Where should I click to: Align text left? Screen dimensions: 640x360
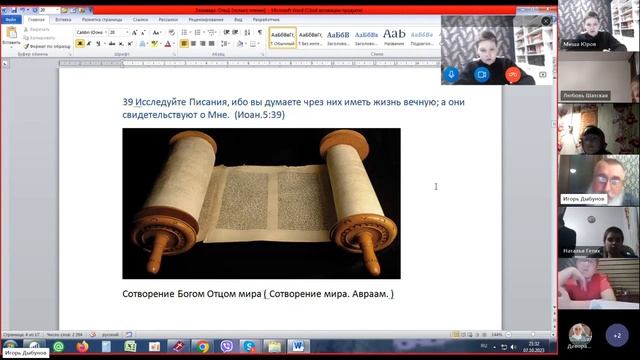(x=184, y=43)
